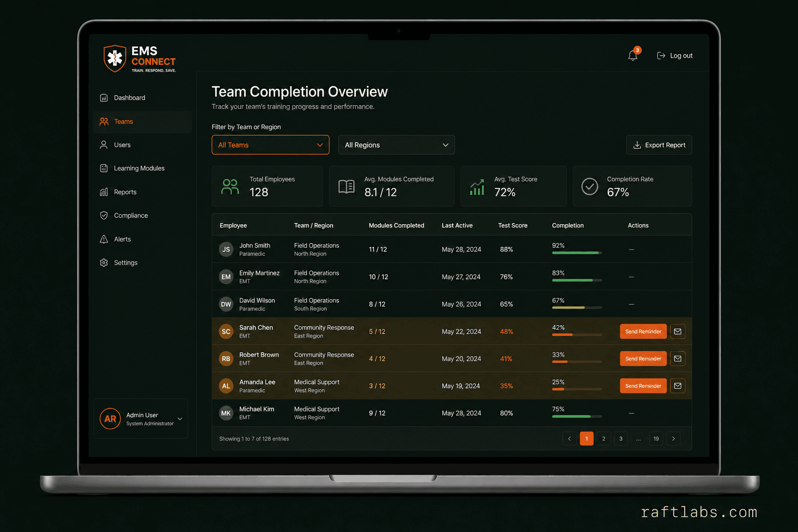
Task: Open mail icon for Robert Brown
Action: pyautogui.click(x=677, y=358)
